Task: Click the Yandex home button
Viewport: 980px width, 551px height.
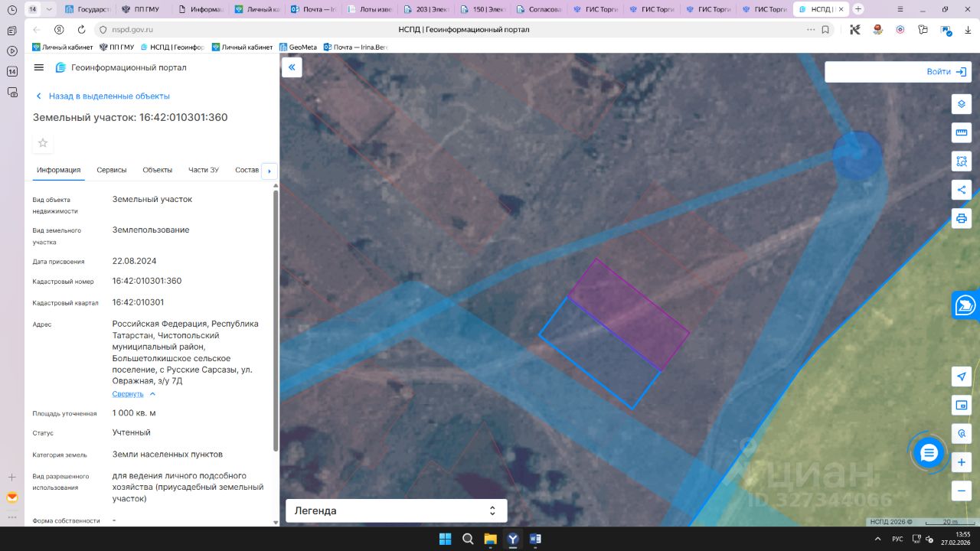Action: point(59,30)
